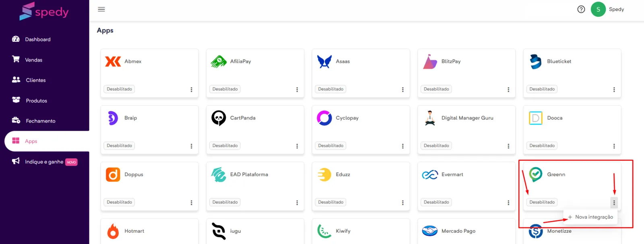The height and width of the screenshot is (244, 644).
Task: Open the three-dot menu on Dooca card
Action: [614, 146]
